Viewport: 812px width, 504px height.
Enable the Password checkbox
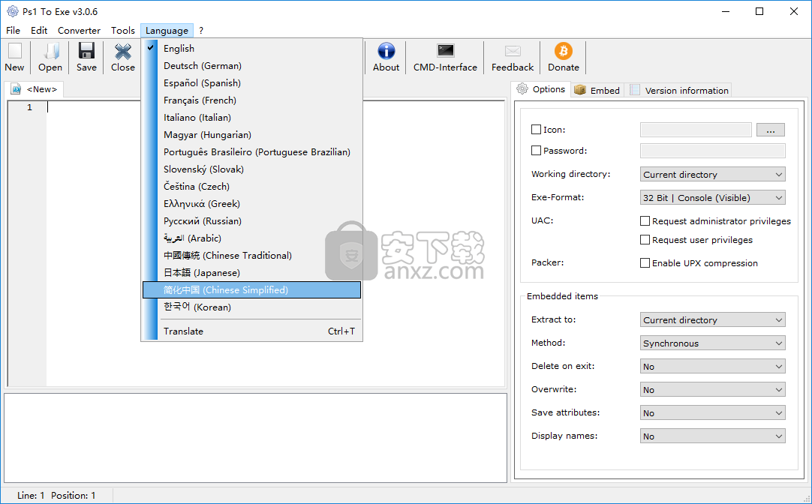536,151
